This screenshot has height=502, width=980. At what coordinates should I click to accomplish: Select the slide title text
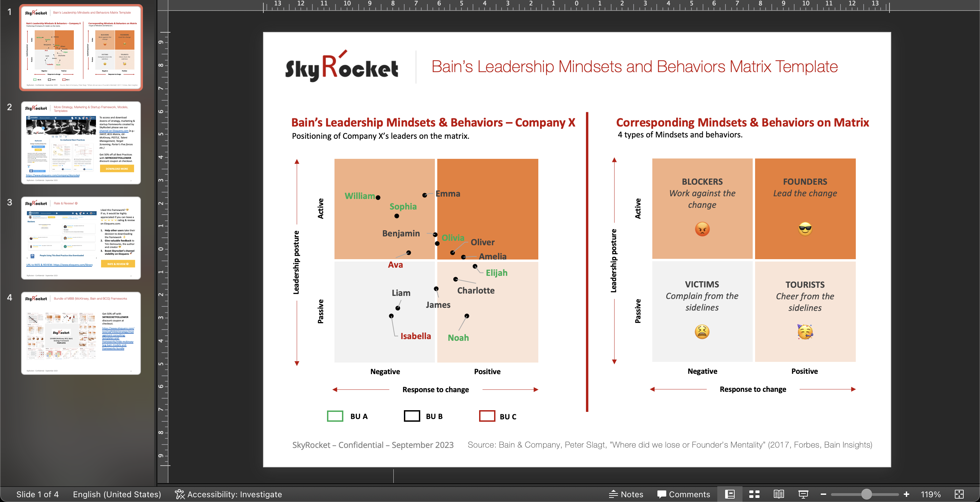pyautogui.click(x=634, y=67)
